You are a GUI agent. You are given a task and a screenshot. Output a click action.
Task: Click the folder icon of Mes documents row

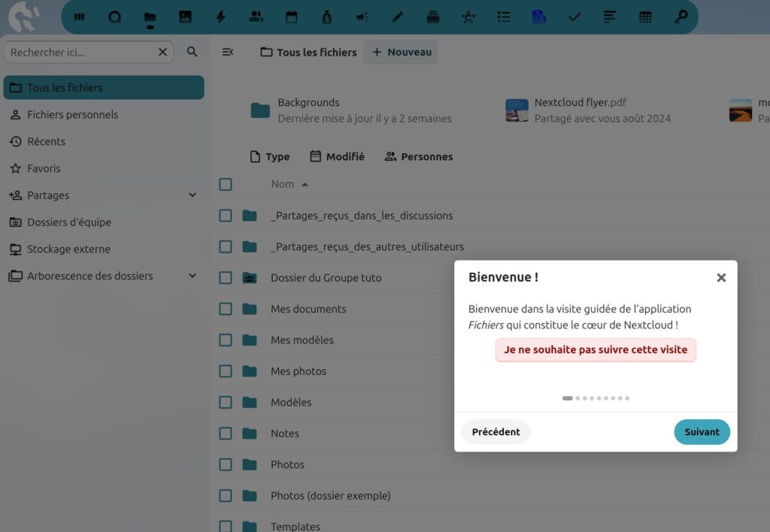(250, 309)
